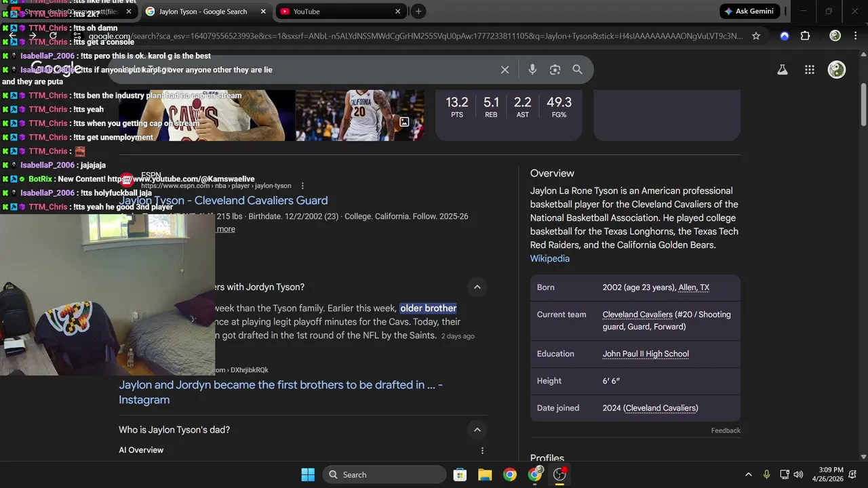Image resolution: width=868 pixels, height=488 pixels.
Task: Open Chrome with profile badge on taskbar
Action: point(535,474)
